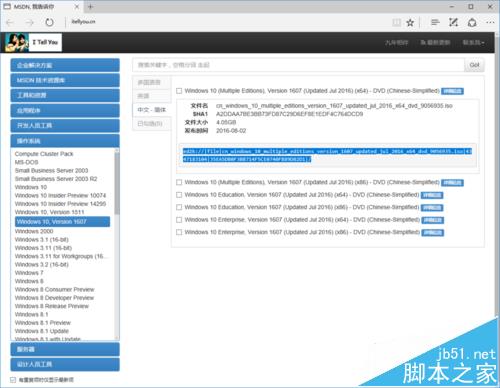The width and height of the screenshot is (500, 388).
Task: Close the MSDN browser tab
Action: tap(77, 6)
